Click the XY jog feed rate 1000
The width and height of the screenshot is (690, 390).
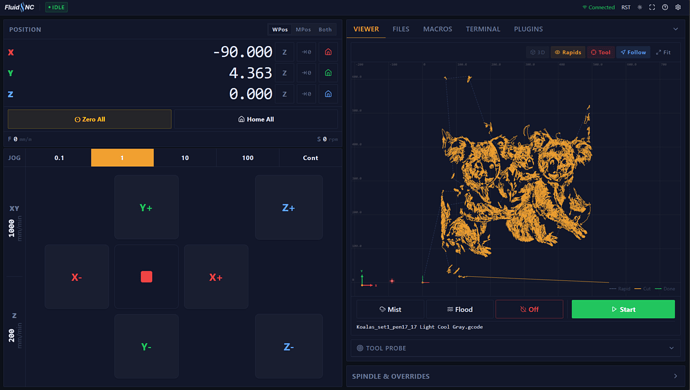coord(11,228)
